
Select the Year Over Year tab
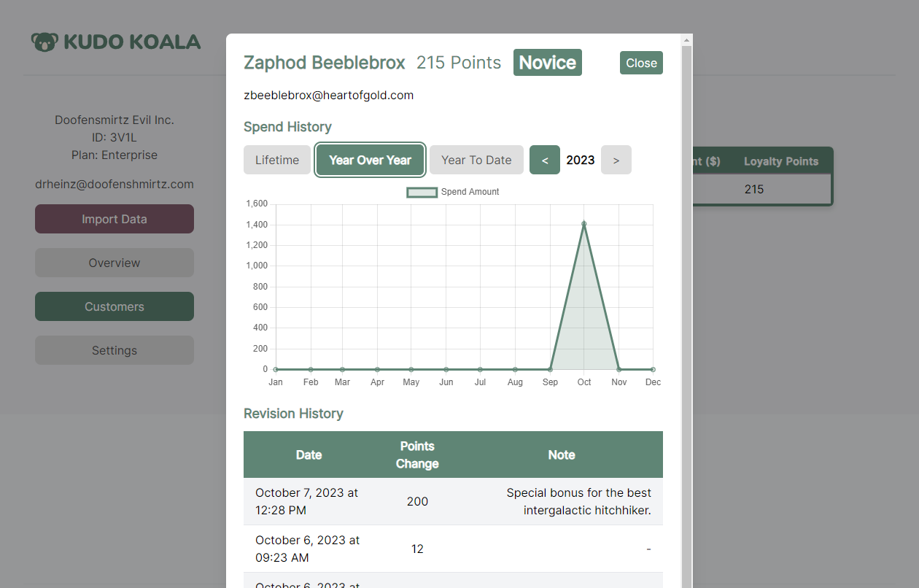tap(370, 160)
